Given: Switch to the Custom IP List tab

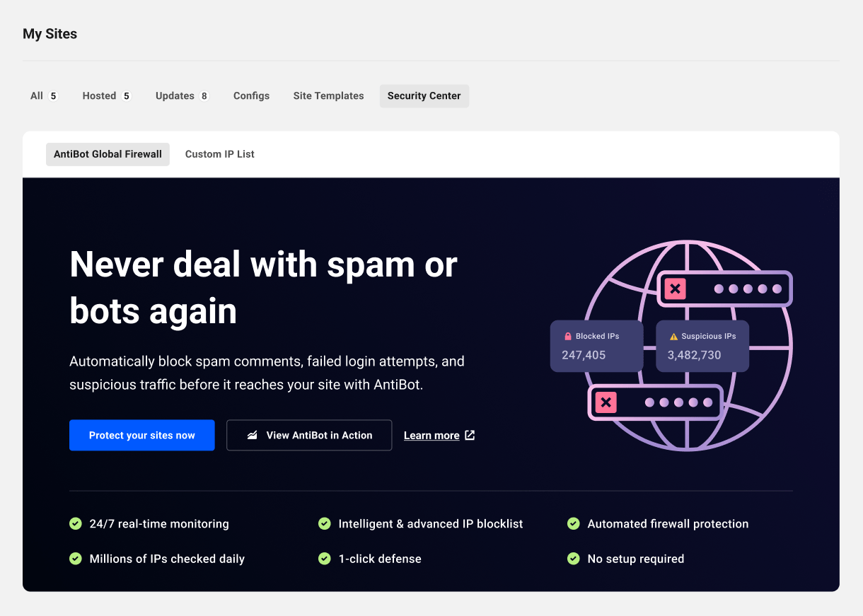Looking at the screenshot, I should click(219, 153).
